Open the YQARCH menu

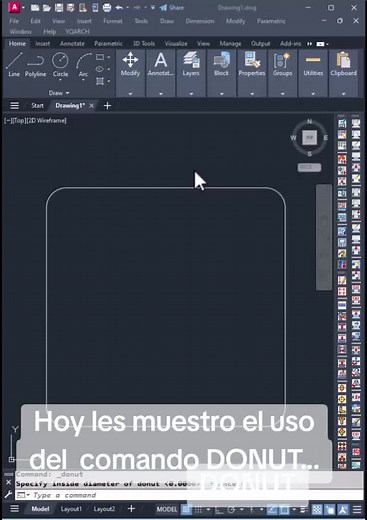[x=77, y=32]
